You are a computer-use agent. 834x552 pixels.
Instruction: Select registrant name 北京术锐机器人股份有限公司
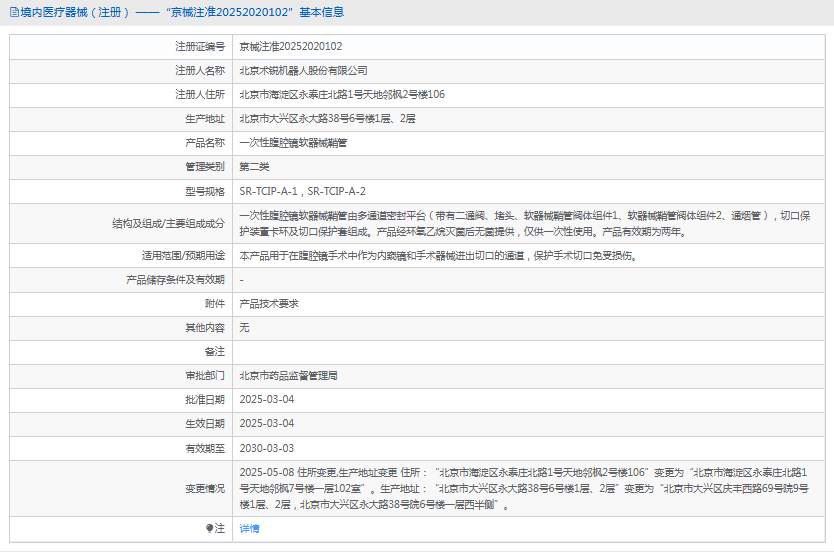303,71
